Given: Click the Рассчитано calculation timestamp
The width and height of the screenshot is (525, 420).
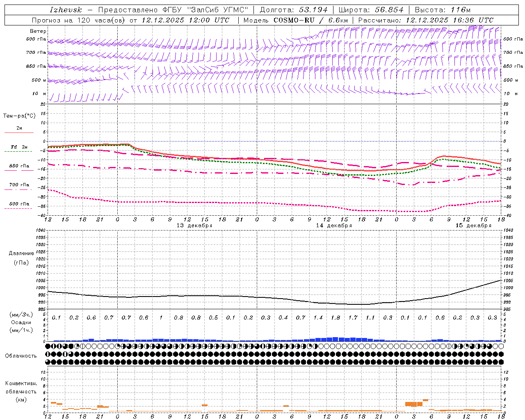Looking at the screenshot, I should pos(426,20).
